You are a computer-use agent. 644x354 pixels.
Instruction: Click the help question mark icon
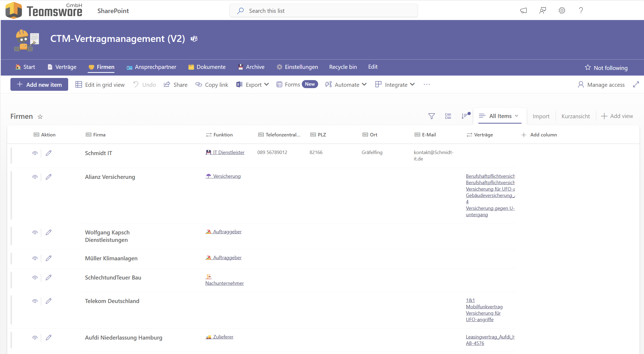581,11
